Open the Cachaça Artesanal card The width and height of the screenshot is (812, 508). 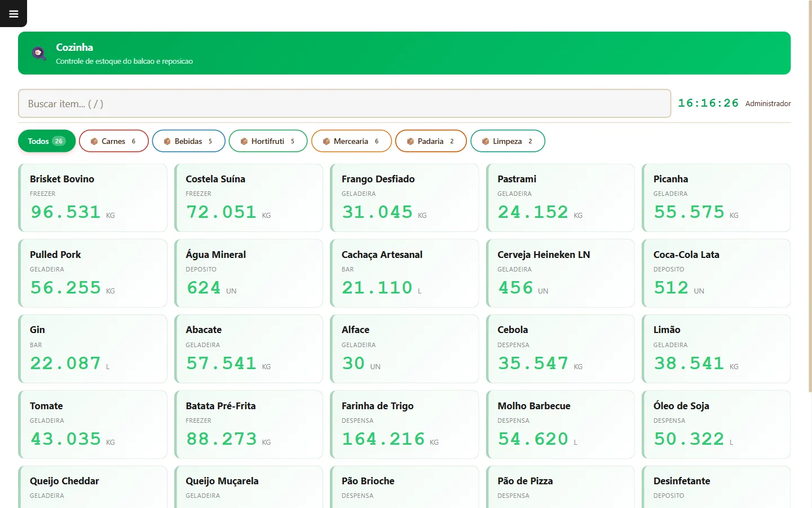[404, 273]
